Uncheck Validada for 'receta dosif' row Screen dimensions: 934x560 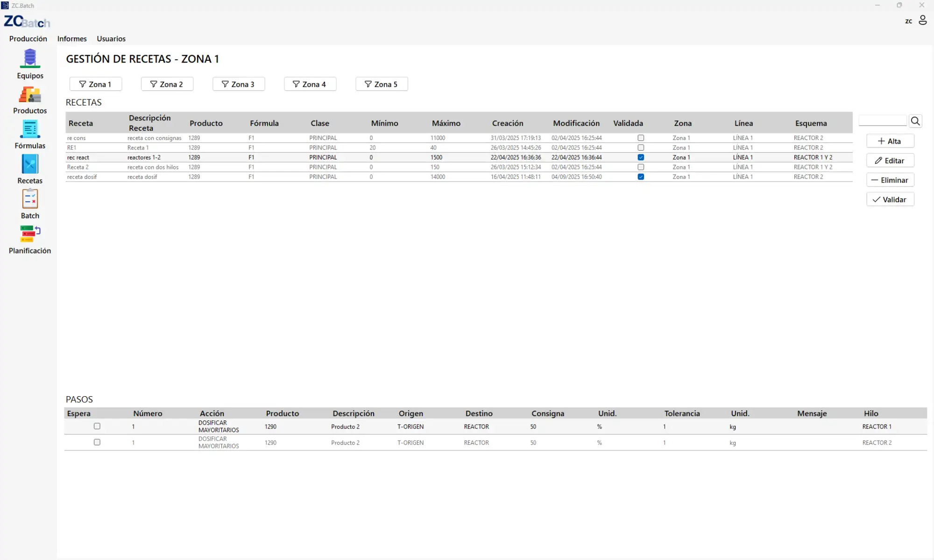click(x=641, y=177)
